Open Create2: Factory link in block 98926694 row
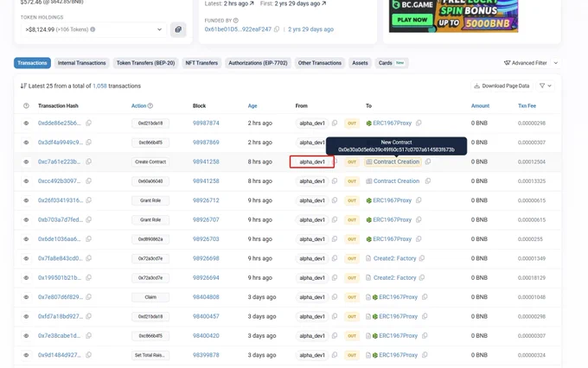Screen dimensions: 588x368 pyautogui.click(x=395, y=277)
